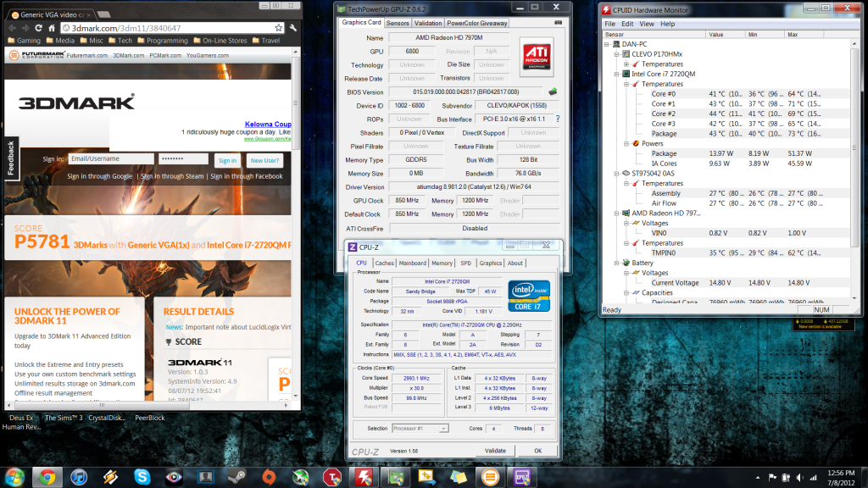Click OK in the CPU-Z window
This screenshot has width=868, height=488.
click(537, 451)
